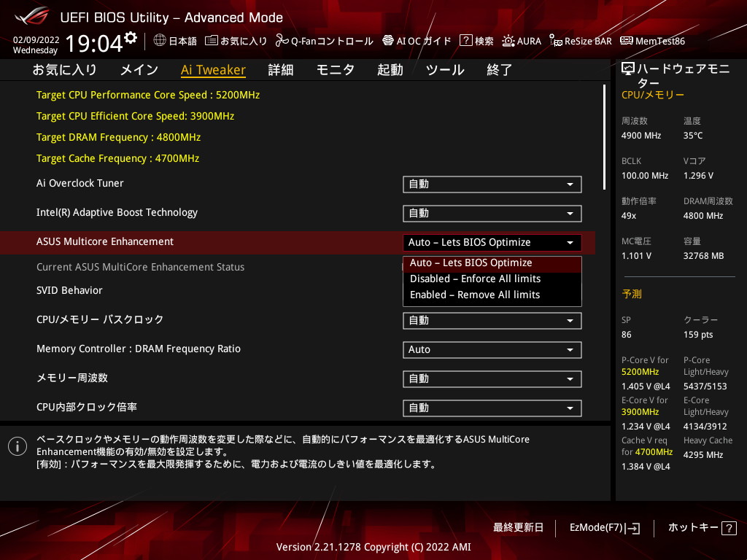Viewport: 747px width, 560px height.
Task: Click the 検索 search question-mark icon
Action: point(466,41)
